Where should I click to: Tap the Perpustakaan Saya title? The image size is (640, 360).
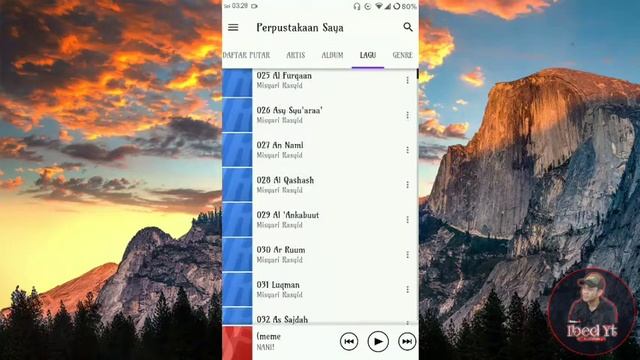pyautogui.click(x=300, y=28)
